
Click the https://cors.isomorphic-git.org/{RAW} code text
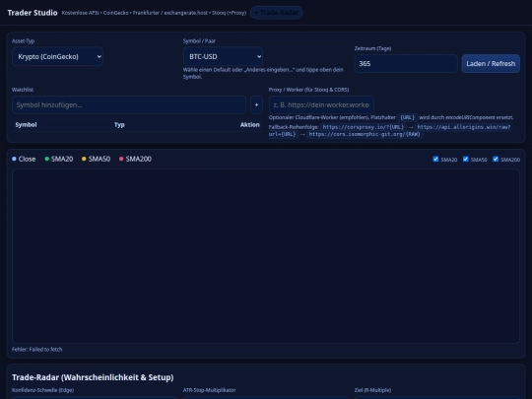pos(365,134)
